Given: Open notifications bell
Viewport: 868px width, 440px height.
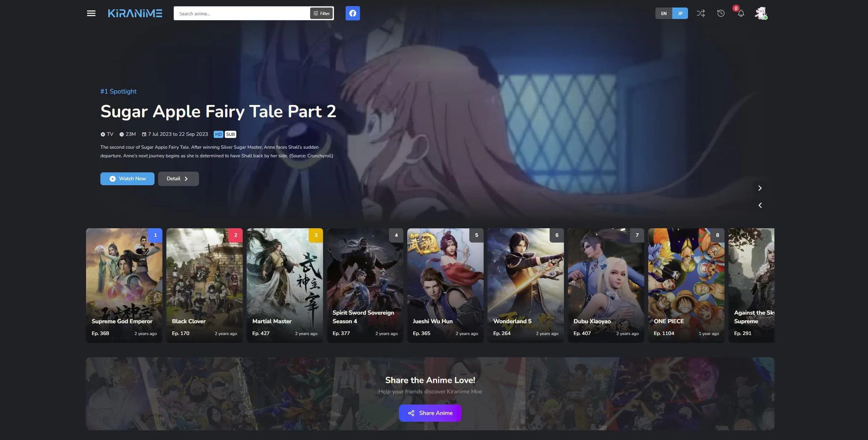Looking at the screenshot, I should click(741, 13).
